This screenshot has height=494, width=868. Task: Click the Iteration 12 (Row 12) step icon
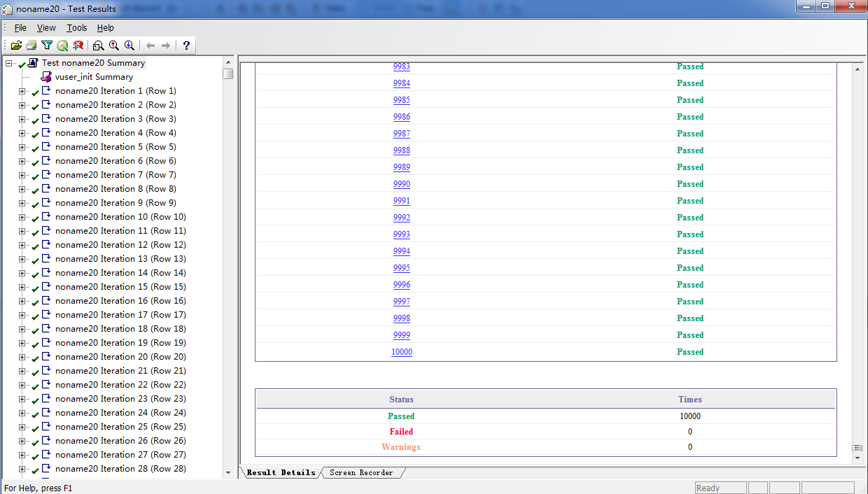[47, 245]
